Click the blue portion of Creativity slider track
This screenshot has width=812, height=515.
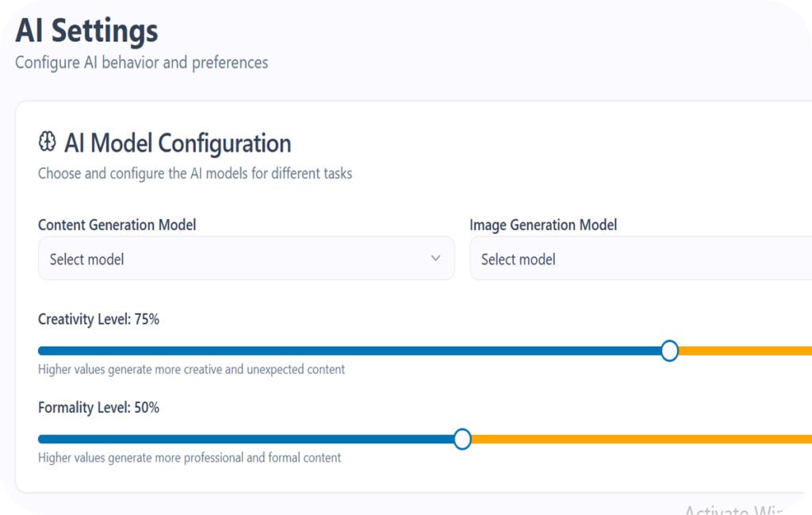click(349, 351)
